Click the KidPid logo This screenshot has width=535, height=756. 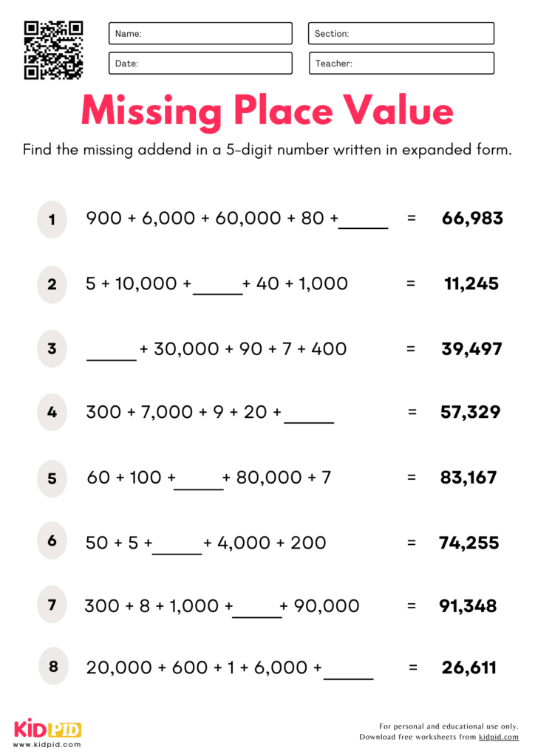(47, 729)
